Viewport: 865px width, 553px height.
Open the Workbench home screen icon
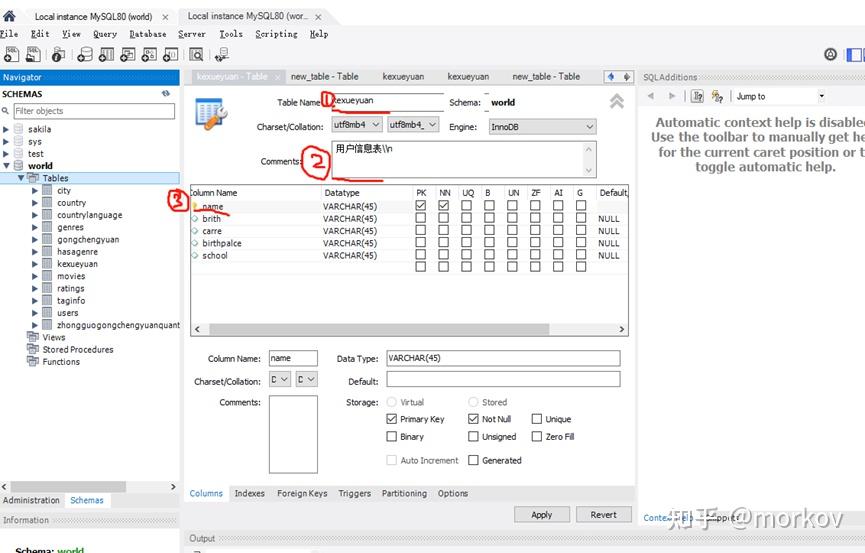click(9, 15)
